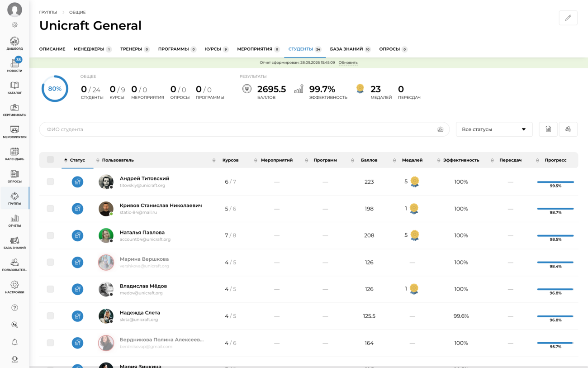Sort the table by Прогресс column
Image resolution: width=588 pixels, height=368 pixels.
click(x=555, y=160)
